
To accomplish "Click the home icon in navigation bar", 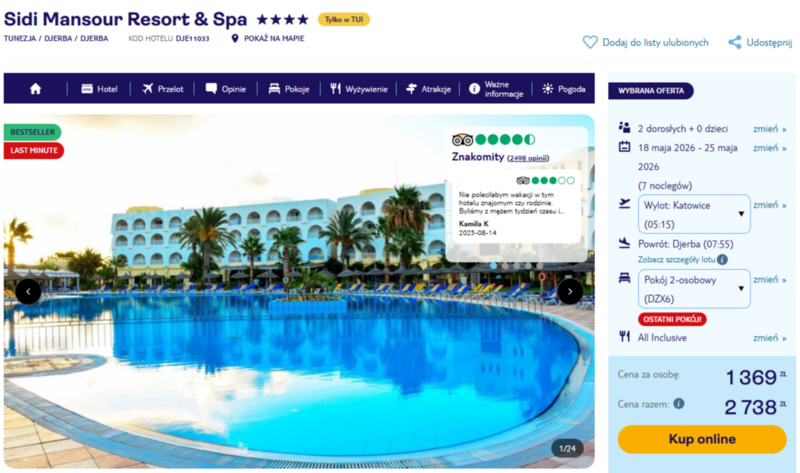I will (35, 89).
